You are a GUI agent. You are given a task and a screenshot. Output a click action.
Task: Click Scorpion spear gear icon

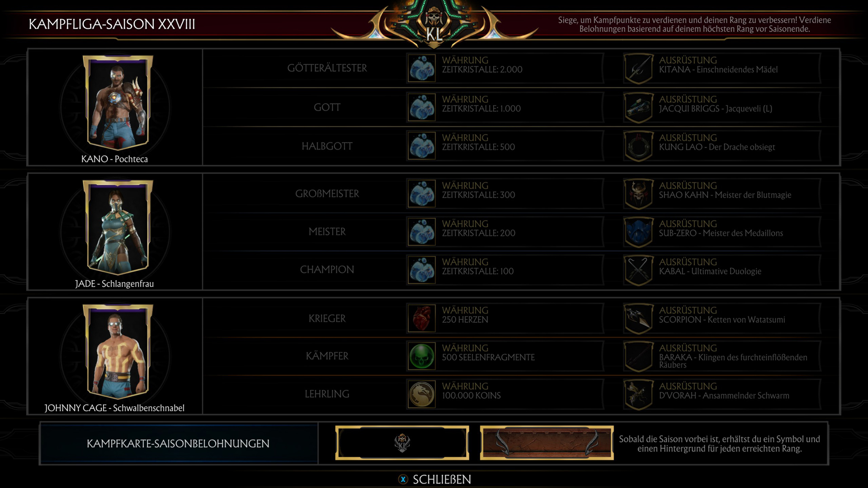tap(638, 319)
